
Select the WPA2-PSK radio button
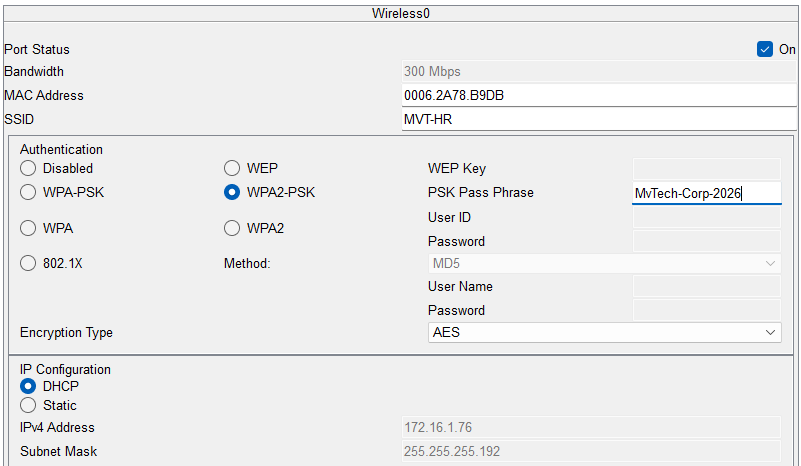(x=232, y=192)
